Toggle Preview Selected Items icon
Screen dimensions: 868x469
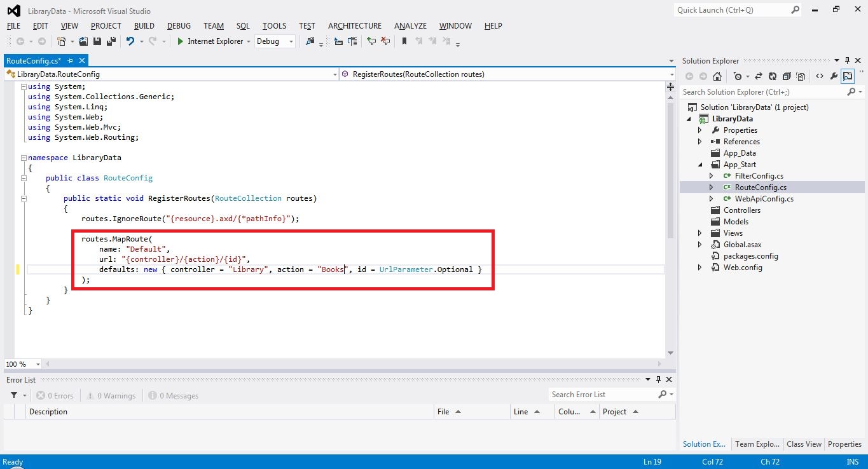pos(848,76)
